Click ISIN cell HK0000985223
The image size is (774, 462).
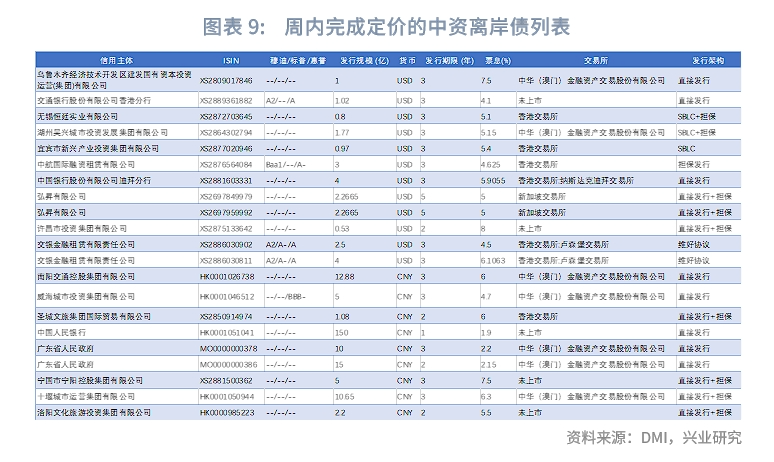(x=227, y=413)
